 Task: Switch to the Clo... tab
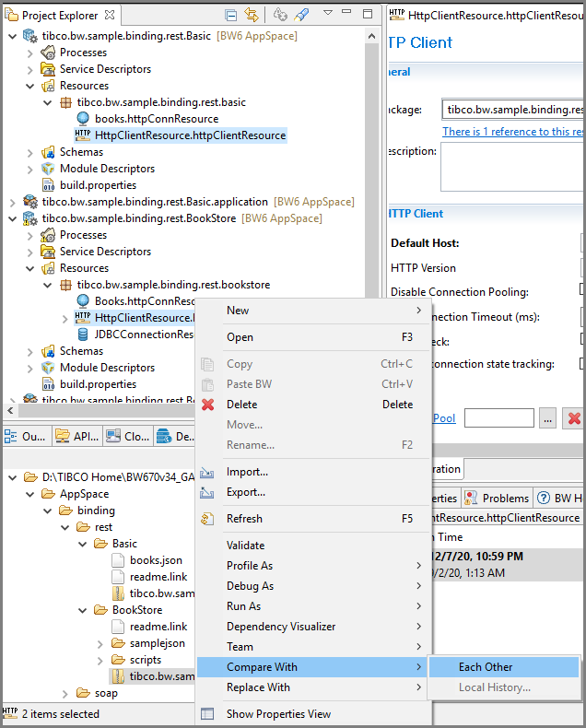tap(128, 437)
